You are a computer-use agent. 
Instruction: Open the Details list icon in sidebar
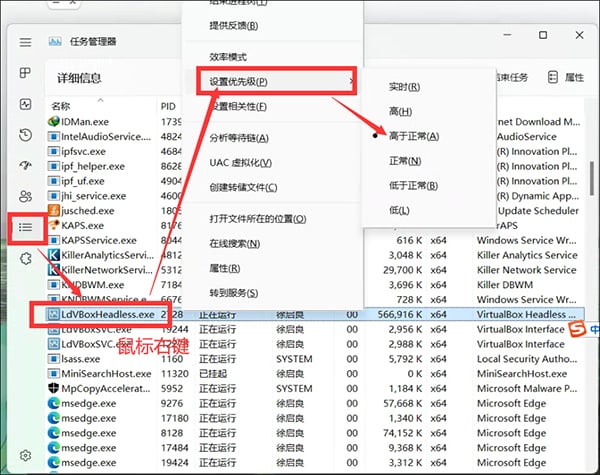pos(25,227)
